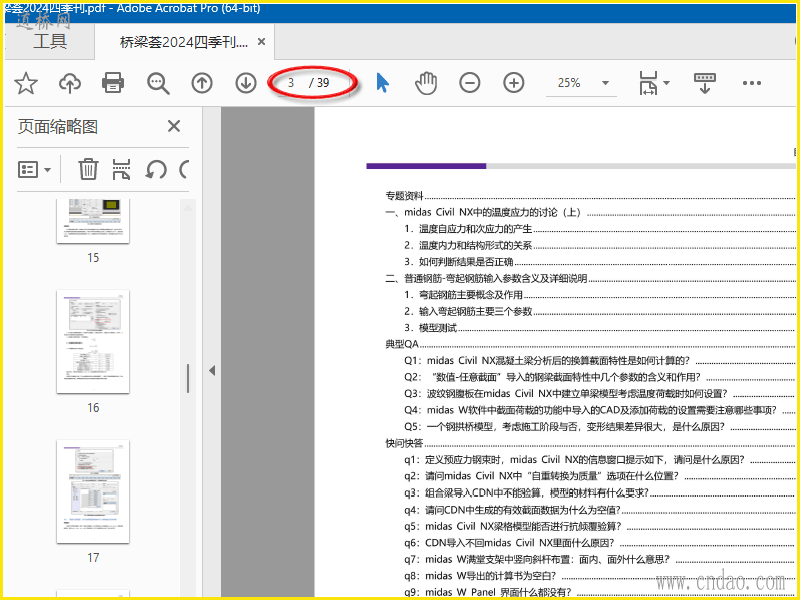Click the 典型QA heading line
800x600 pixels.
402,344
